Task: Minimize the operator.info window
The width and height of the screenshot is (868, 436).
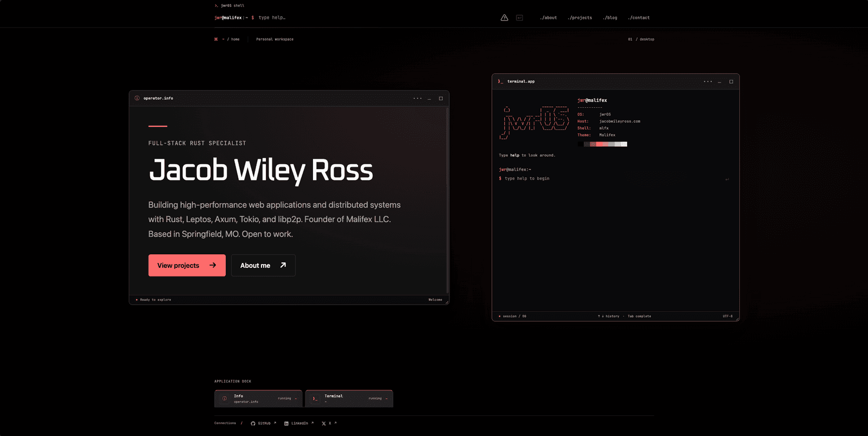Action: (429, 99)
